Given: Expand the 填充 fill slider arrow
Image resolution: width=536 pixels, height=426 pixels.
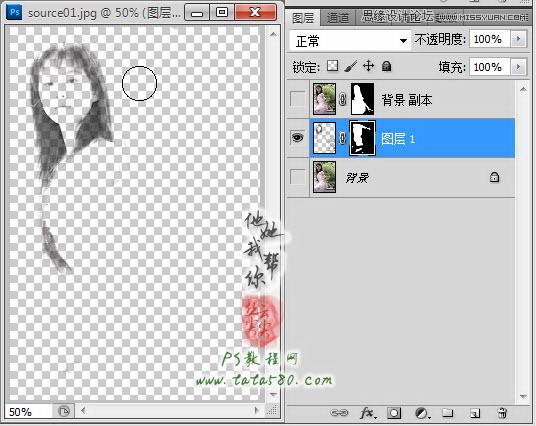Looking at the screenshot, I should pos(519,67).
